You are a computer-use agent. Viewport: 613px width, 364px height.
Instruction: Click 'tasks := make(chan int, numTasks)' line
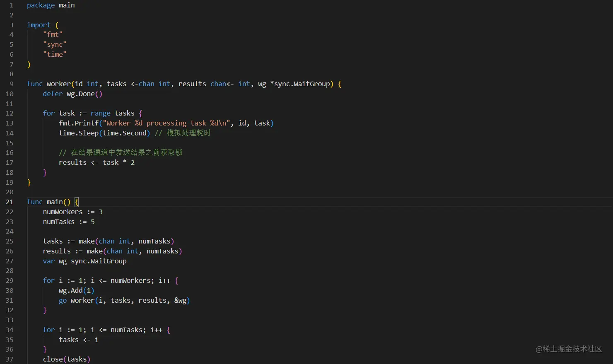[x=109, y=241]
